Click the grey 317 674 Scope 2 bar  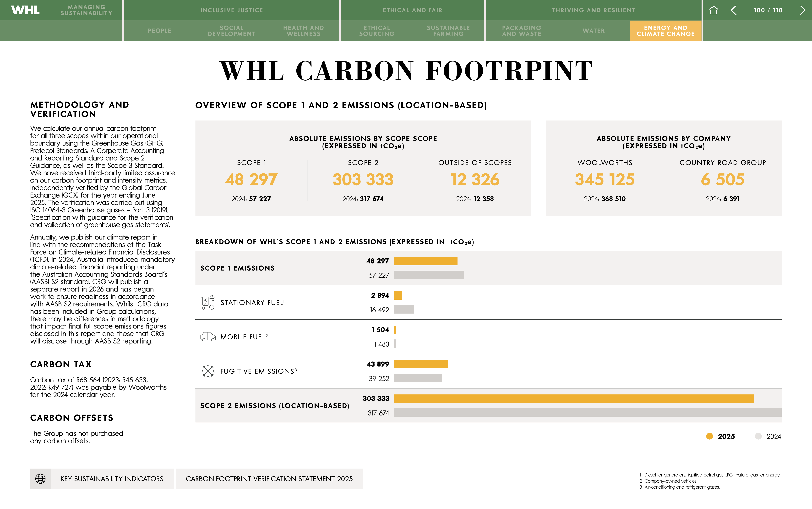point(588,412)
